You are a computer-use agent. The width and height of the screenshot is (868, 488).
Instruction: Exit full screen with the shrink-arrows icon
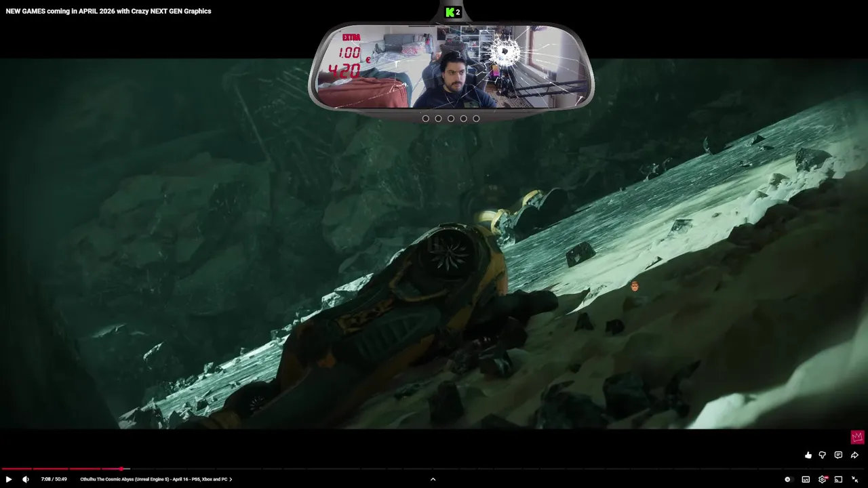[855, 479]
